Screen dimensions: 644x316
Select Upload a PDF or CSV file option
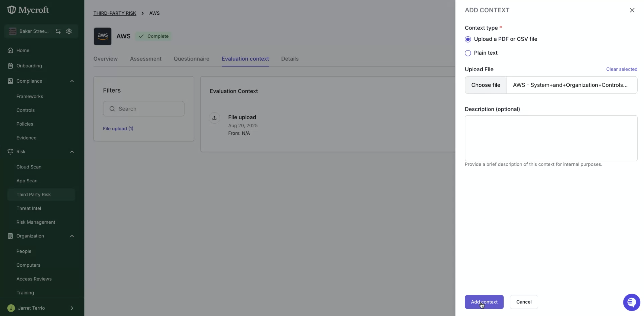pyautogui.click(x=468, y=39)
